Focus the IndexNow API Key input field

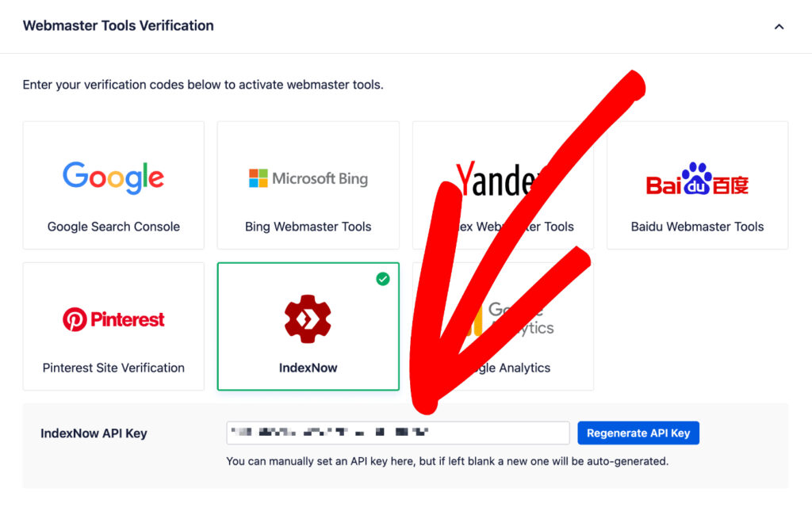click(x=396, y=433)
